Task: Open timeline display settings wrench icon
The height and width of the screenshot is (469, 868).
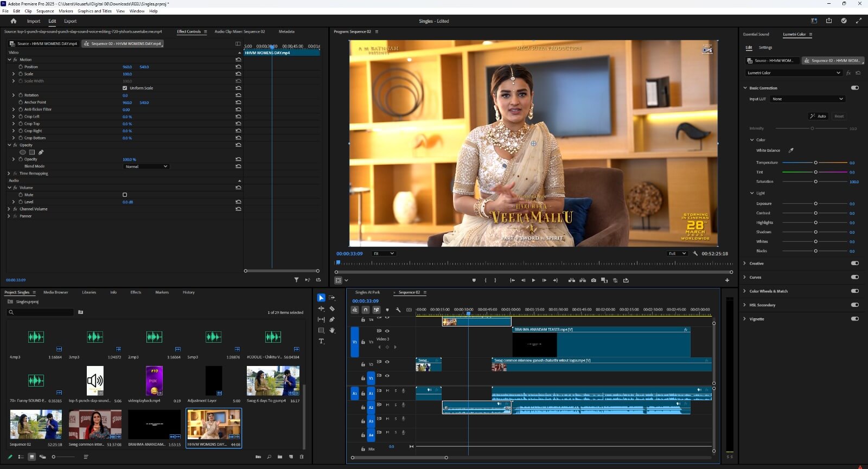Action: point(398,310)
